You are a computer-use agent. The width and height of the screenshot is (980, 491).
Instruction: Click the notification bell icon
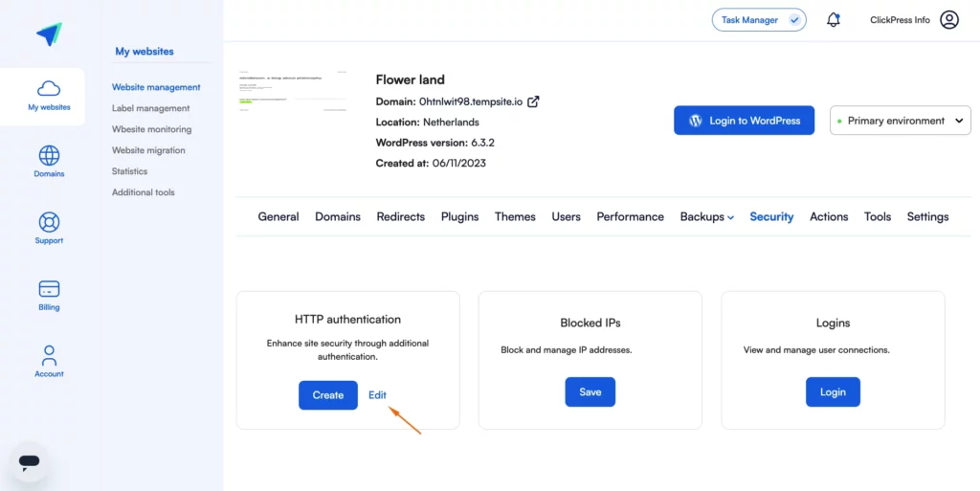click(x=834, y=20)
